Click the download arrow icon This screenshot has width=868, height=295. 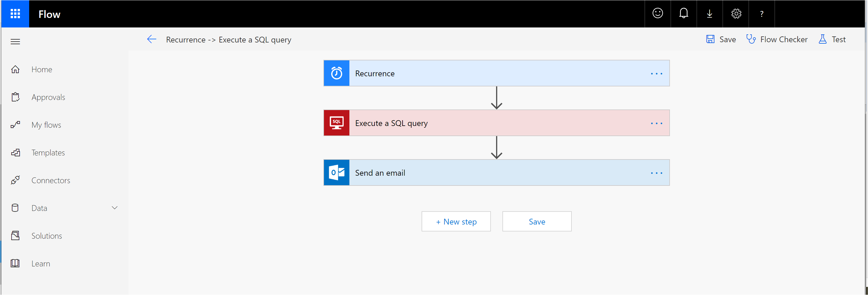[709, 14]
